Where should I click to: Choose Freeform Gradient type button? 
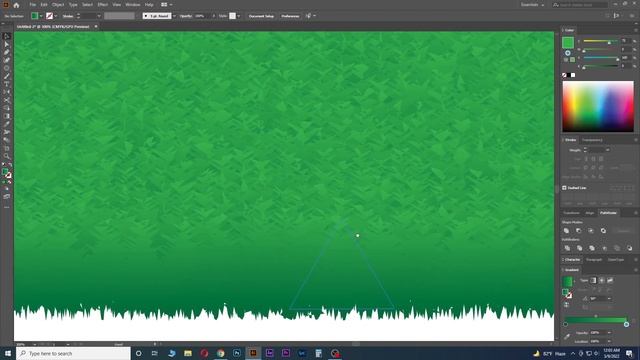[610, 280]
